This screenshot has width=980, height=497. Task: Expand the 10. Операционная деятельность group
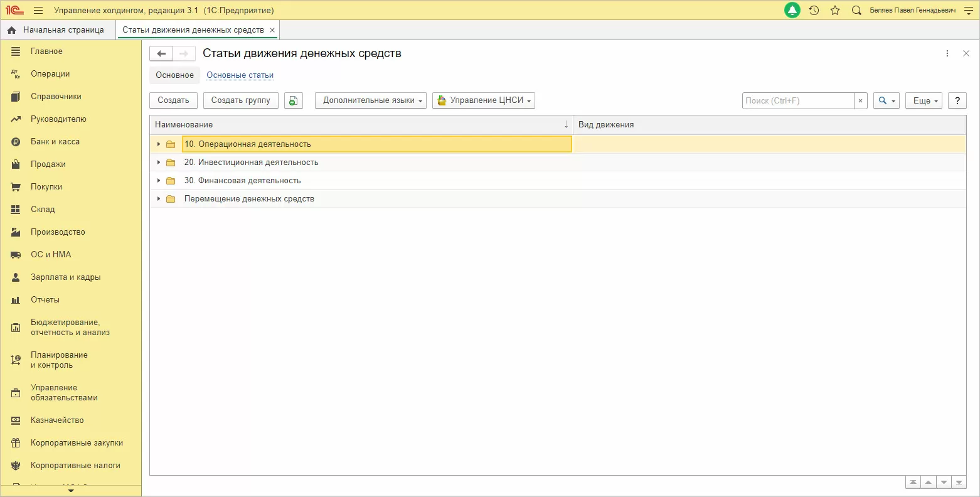pos(159,144)
